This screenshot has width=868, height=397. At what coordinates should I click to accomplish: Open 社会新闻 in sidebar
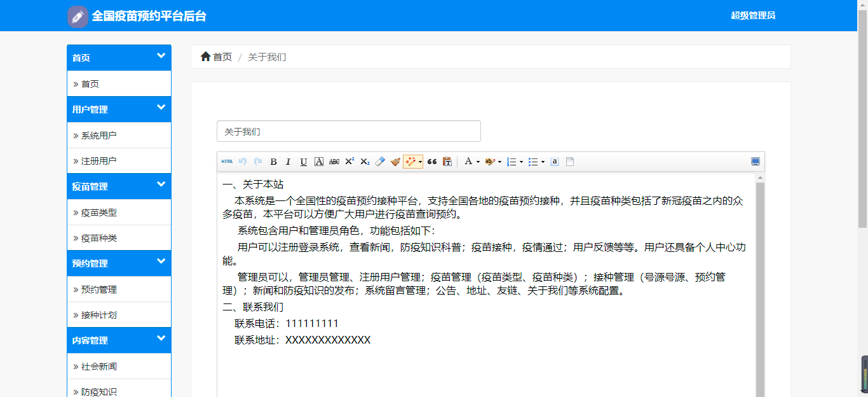point(119,366)
